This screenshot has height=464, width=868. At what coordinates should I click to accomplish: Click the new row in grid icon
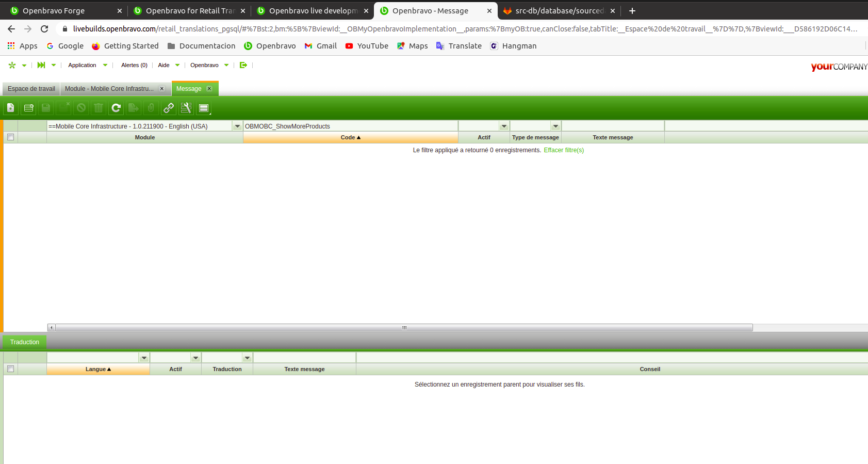[28, 108]
